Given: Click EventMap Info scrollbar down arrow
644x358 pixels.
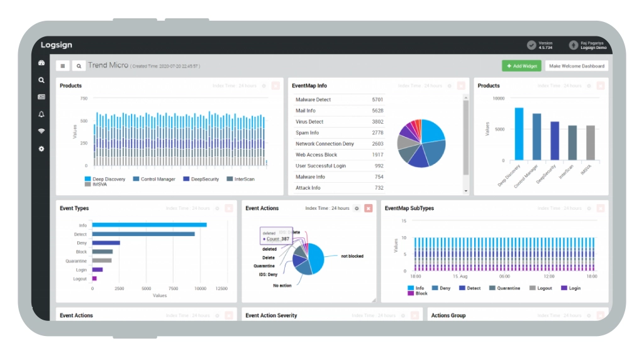Looking at the screenshot, I should [466, 191].
